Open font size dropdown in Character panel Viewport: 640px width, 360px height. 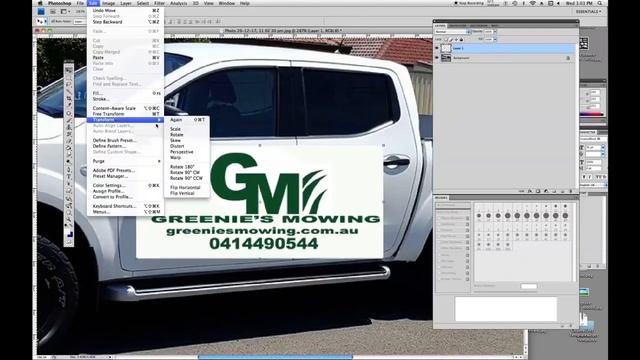tap(603, 147)
